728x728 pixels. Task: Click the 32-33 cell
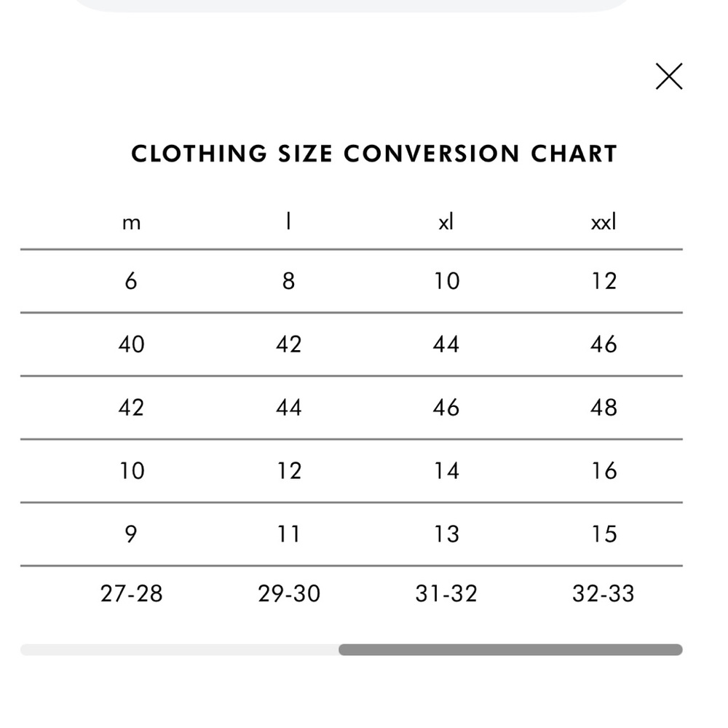click(x=603, y=593)
